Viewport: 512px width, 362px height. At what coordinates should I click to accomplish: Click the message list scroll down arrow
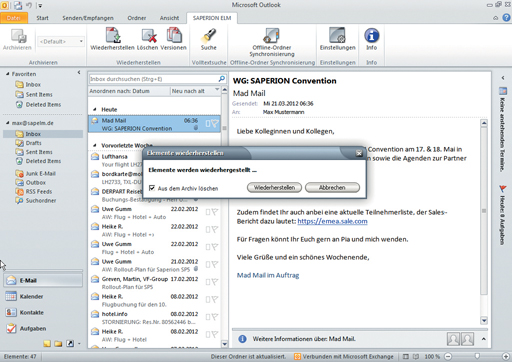(x=224, y=344)
